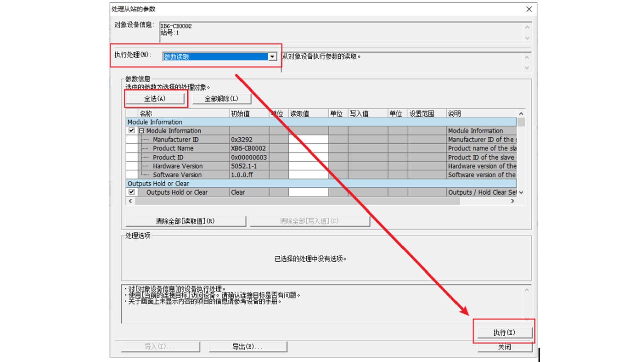Click the Product Name read value cell

point(309,148)
